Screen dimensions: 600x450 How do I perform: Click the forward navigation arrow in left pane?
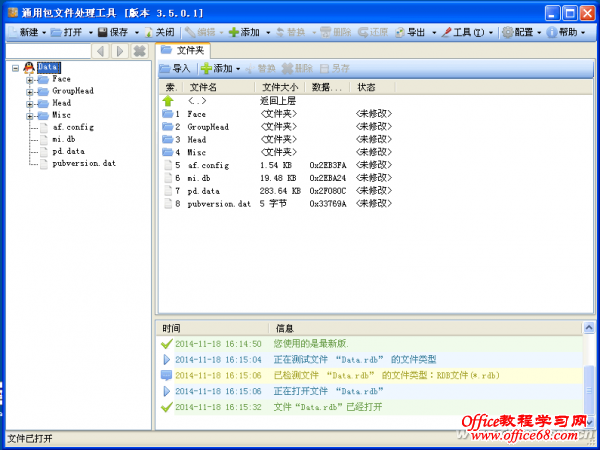click(x=120, y=51)
